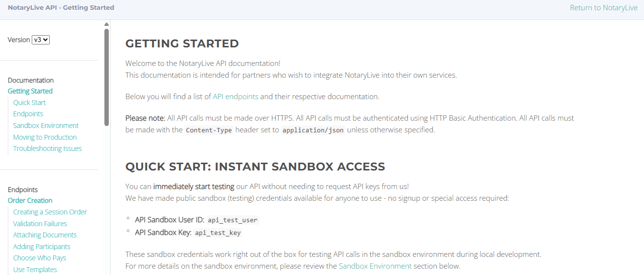The image size is (644, 275).
Task: Open Troubleshooting Issues sidebar item
Action: click(47, 148)
